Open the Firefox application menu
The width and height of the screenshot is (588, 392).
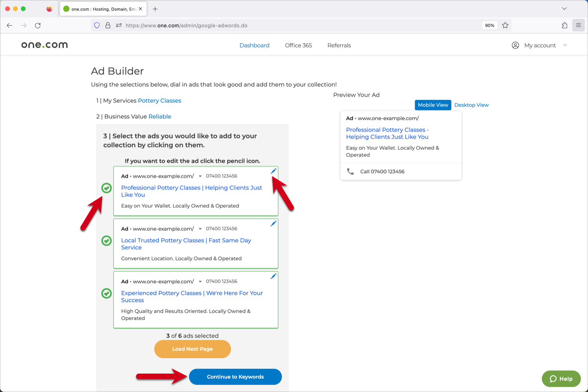click(x=578, y=25)
